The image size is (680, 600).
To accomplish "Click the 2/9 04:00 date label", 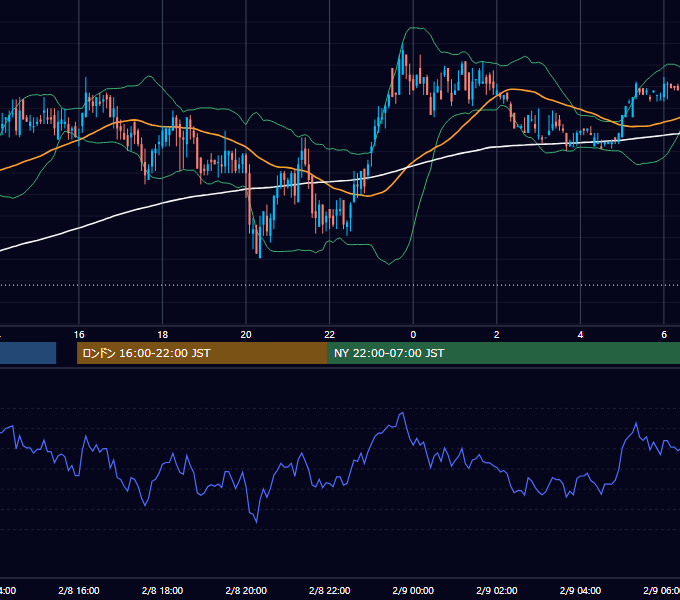I will (x=580, y=591).
